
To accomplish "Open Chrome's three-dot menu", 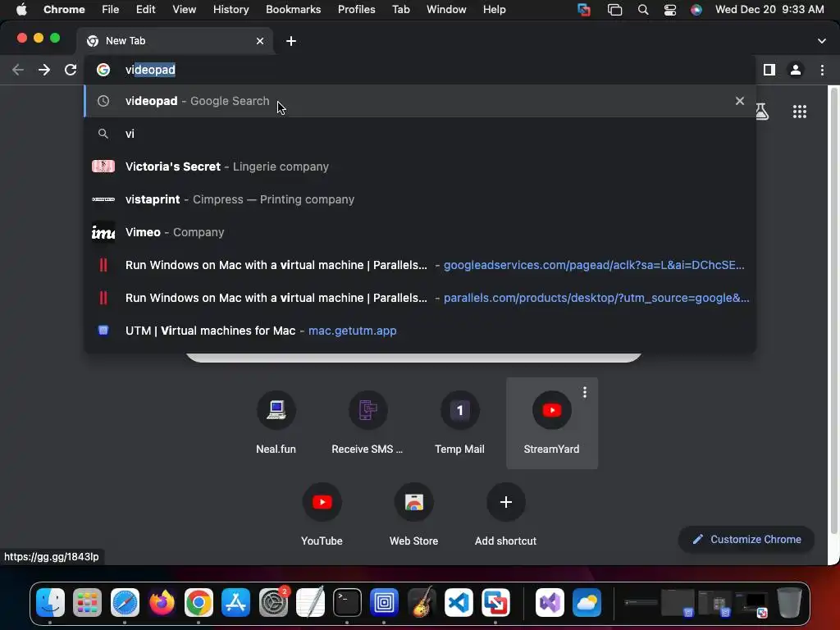I will tap(822, 70).
